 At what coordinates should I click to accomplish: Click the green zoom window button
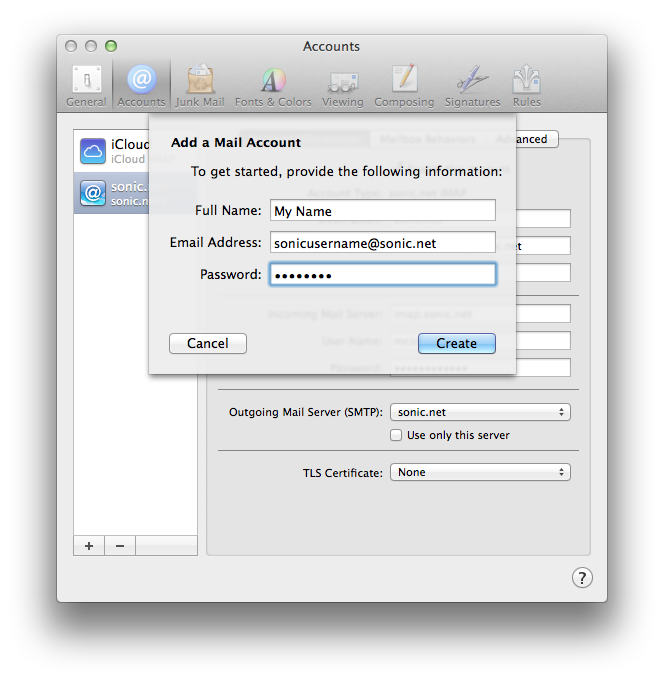tap(111, 46)
